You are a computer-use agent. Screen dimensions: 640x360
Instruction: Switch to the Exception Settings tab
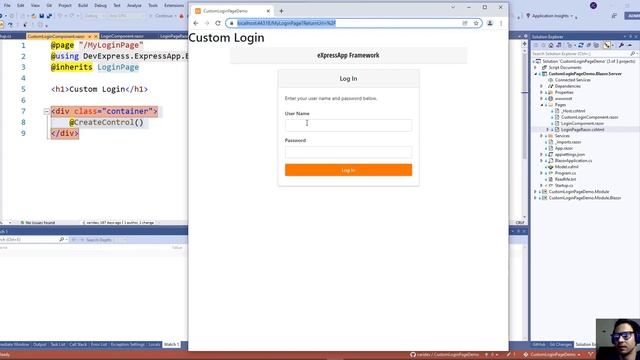click(128, 345)
